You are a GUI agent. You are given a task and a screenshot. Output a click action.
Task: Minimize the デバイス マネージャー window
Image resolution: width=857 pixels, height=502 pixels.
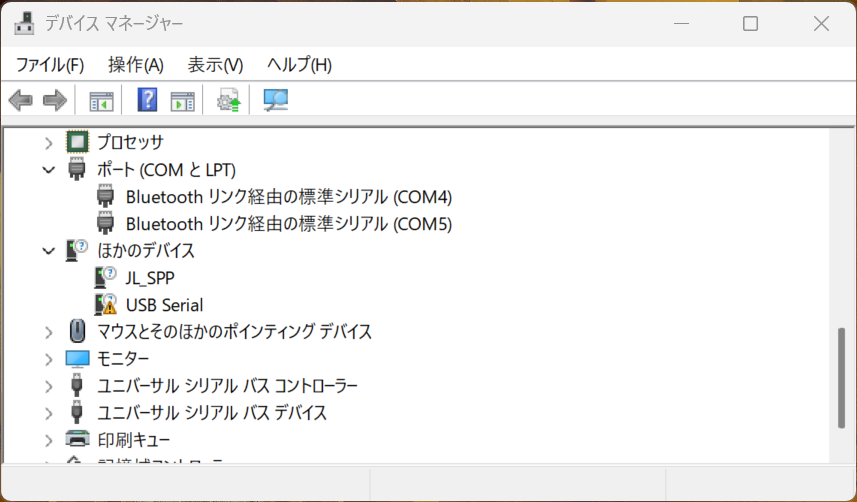click(681, 24)
